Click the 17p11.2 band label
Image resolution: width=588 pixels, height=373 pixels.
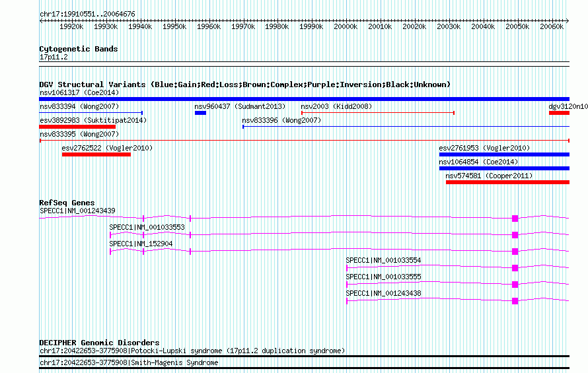(x=54, y=57)
